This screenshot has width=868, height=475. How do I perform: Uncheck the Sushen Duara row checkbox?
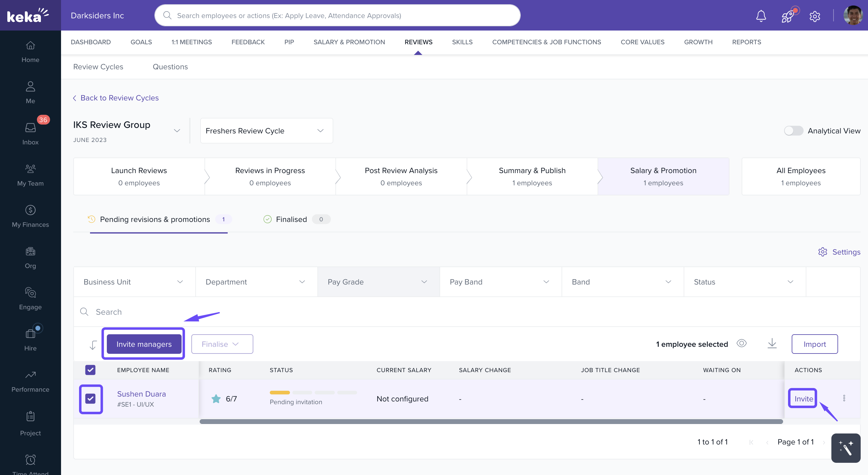pos(90,398)
